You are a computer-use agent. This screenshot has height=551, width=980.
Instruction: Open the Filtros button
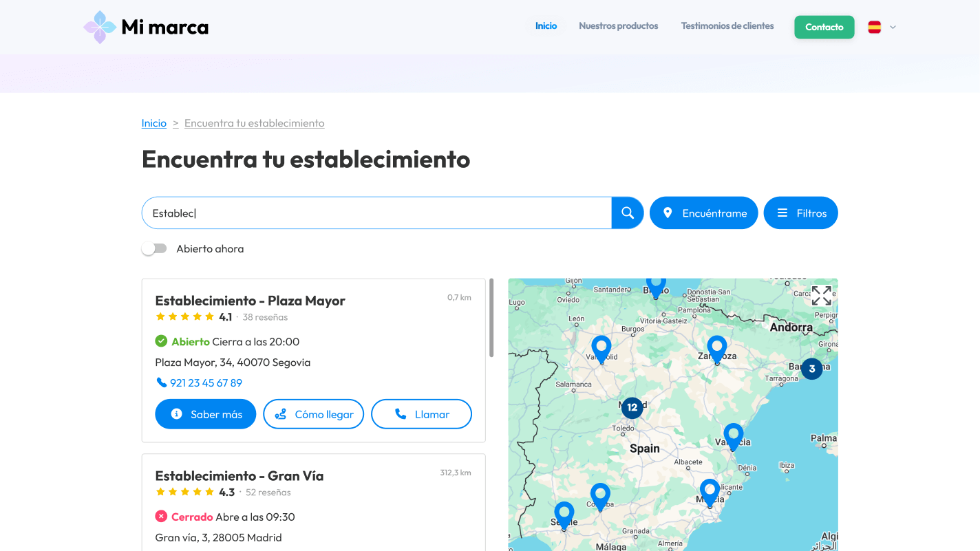[801, 213]
